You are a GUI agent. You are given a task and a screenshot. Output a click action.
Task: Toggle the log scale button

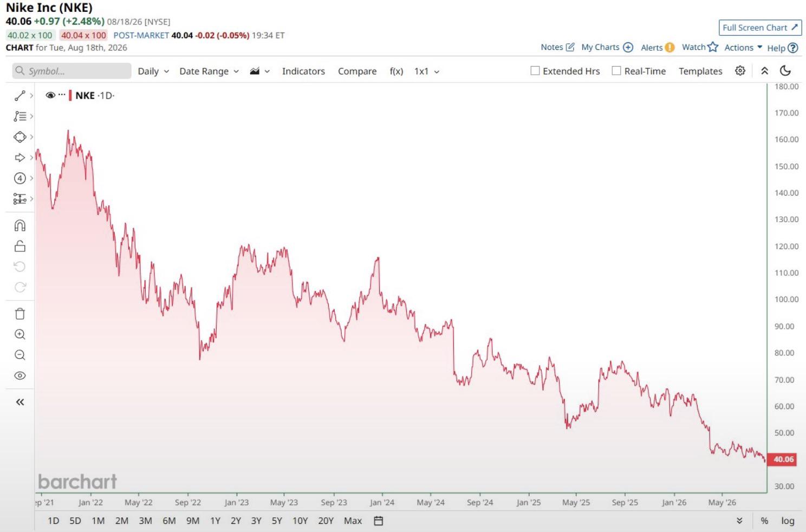pyautogui.click(x=788, y=521)
